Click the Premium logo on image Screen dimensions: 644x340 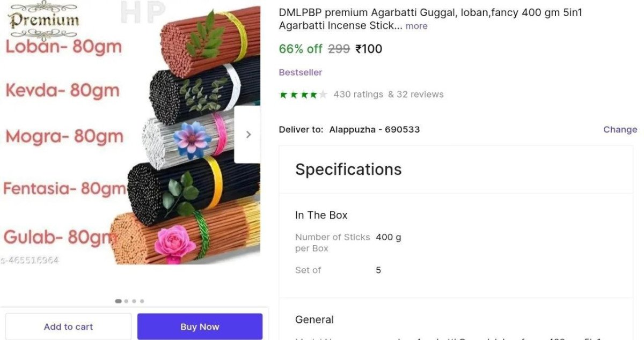click(x=43, y=20)
